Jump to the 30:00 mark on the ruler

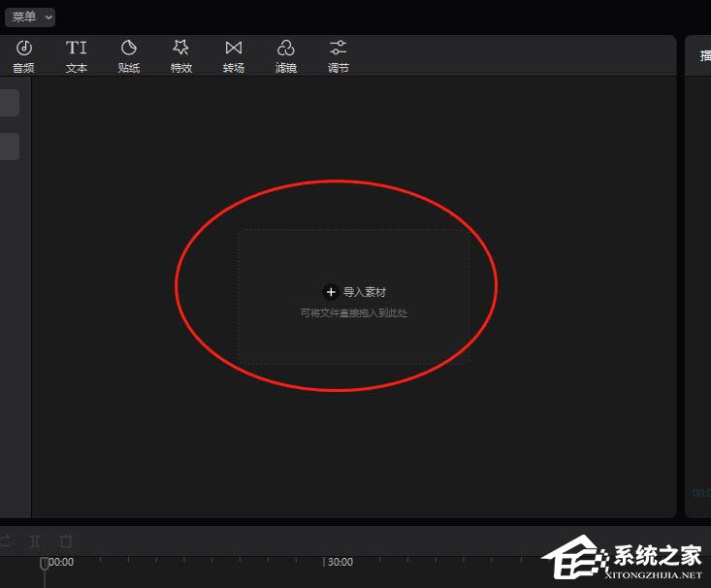pyautogui.click(x=339, y=562)
